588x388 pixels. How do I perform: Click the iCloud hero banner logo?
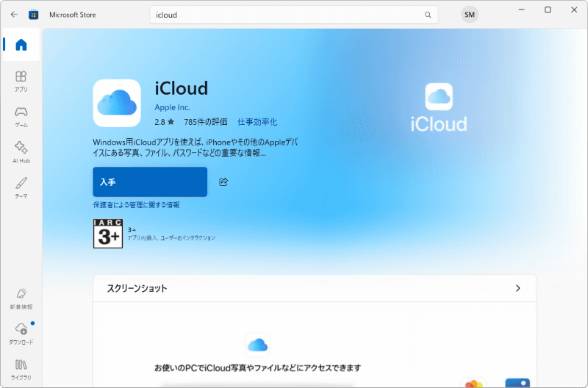coord(439,107)
